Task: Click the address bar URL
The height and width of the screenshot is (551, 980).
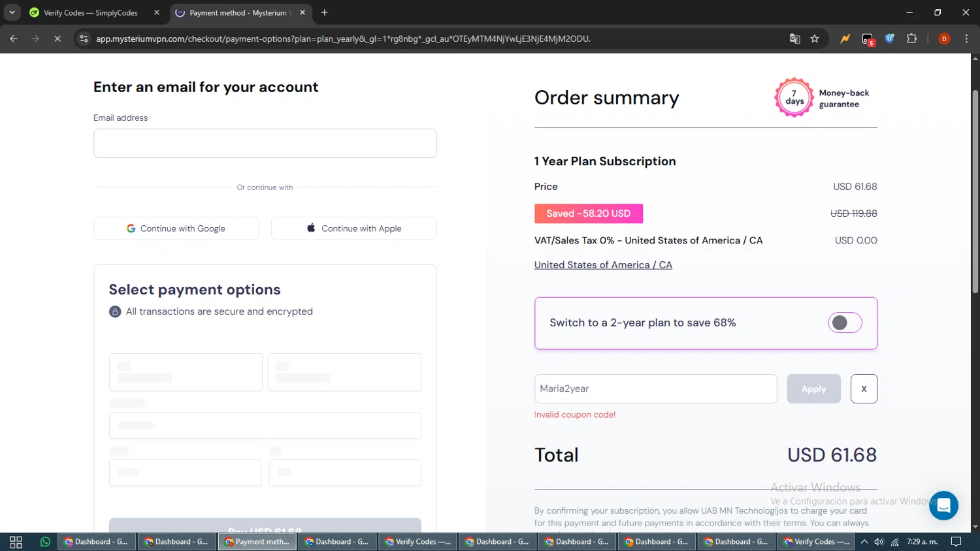Action: [343, 39]
